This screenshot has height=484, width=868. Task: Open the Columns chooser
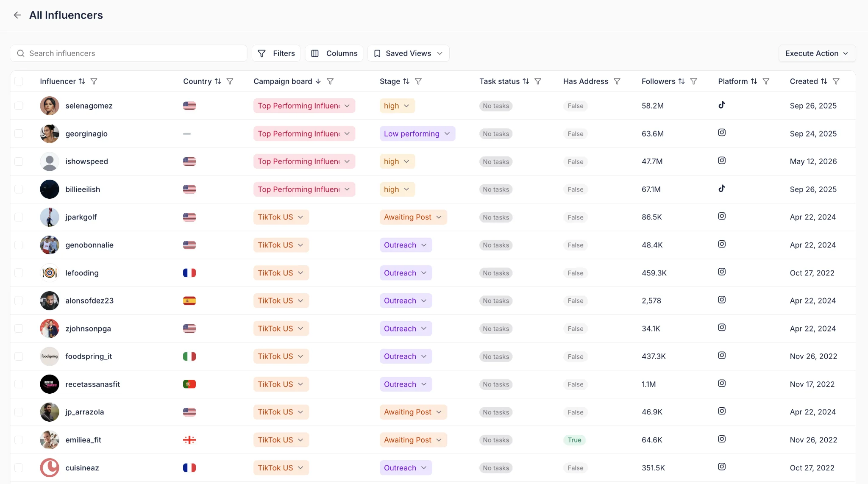tap(334, 53)
